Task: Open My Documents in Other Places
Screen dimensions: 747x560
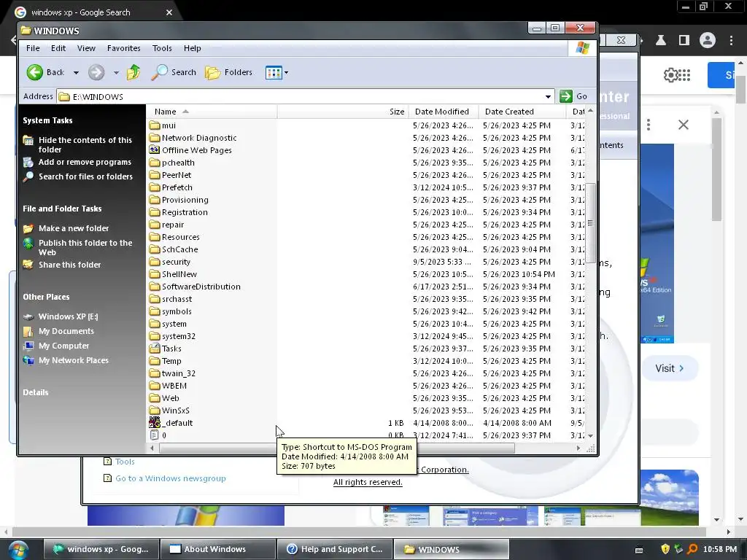Action: point(66,331)
